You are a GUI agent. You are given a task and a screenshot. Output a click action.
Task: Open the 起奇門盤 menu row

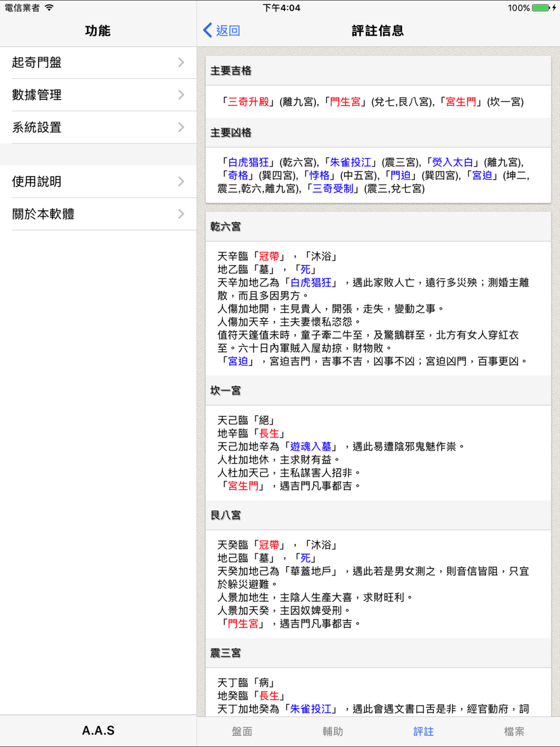(x=98, y=63)
